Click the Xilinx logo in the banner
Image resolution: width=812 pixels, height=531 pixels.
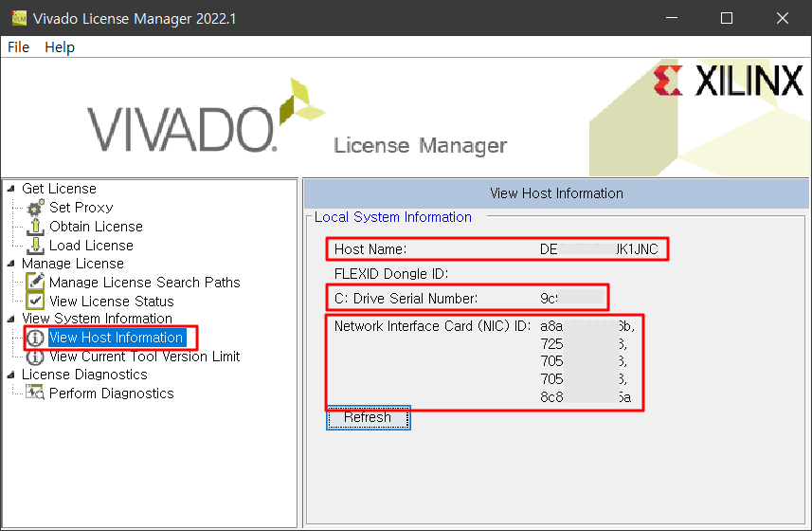coord(728,81)
